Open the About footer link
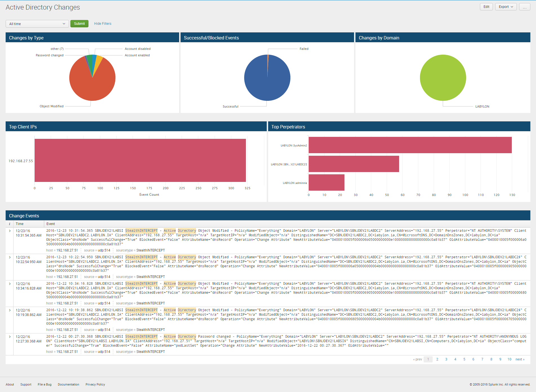The image size is (536, 392). click(x=10, y=384)
